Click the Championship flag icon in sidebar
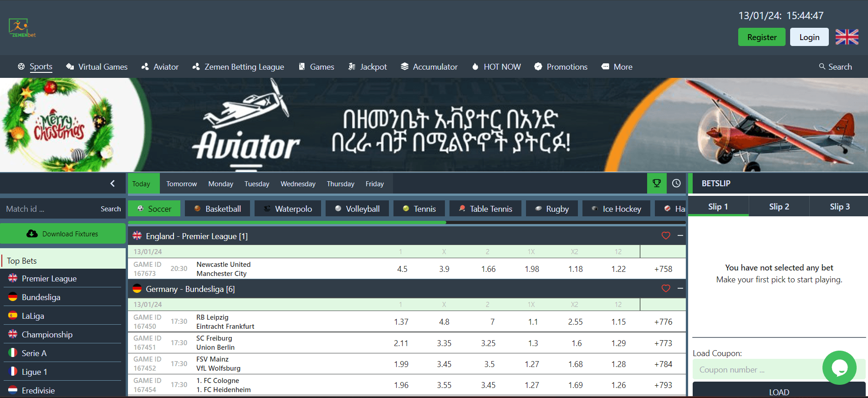This screenshot has width=868, height=398. (x=13, y=334)
